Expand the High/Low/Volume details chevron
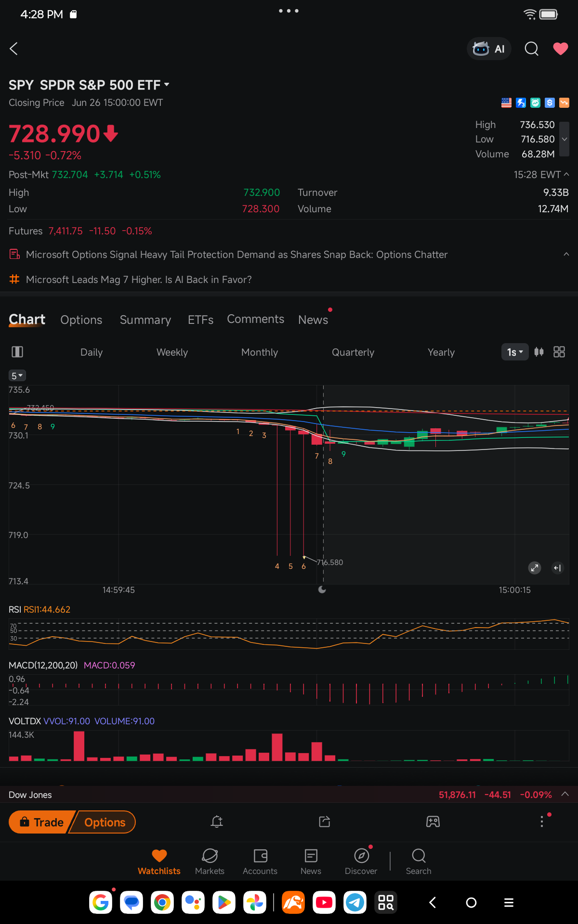 click(565, 139)
